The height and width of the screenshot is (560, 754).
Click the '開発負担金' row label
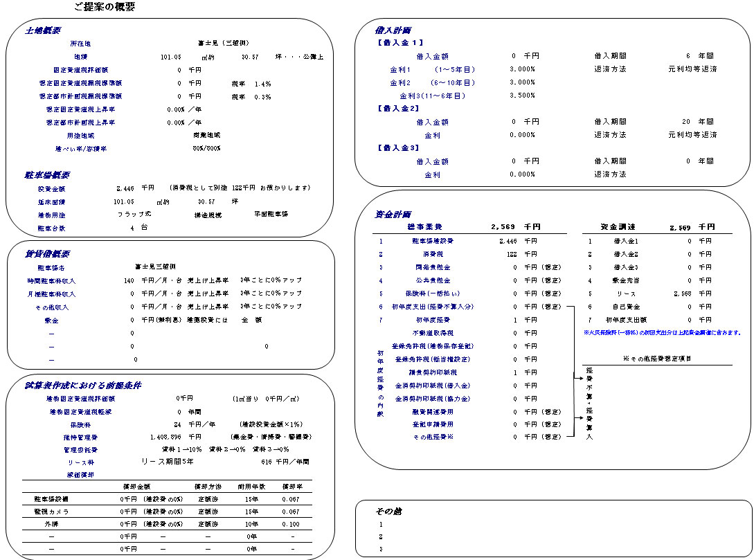point(433,267)
